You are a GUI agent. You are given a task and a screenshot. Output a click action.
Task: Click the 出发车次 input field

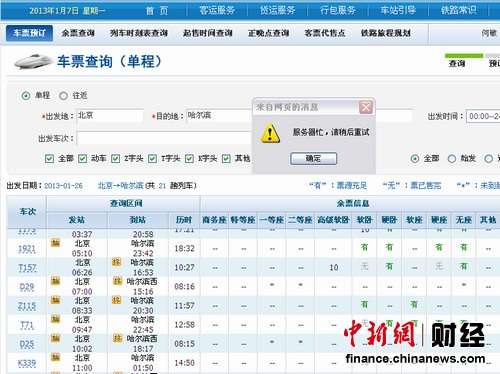[x=164, y=138]
